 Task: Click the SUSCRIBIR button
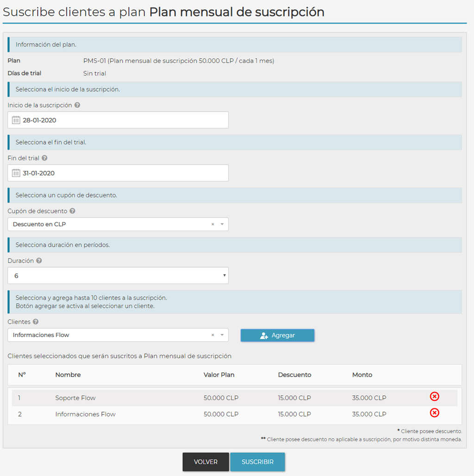click(x=258, y=462)
